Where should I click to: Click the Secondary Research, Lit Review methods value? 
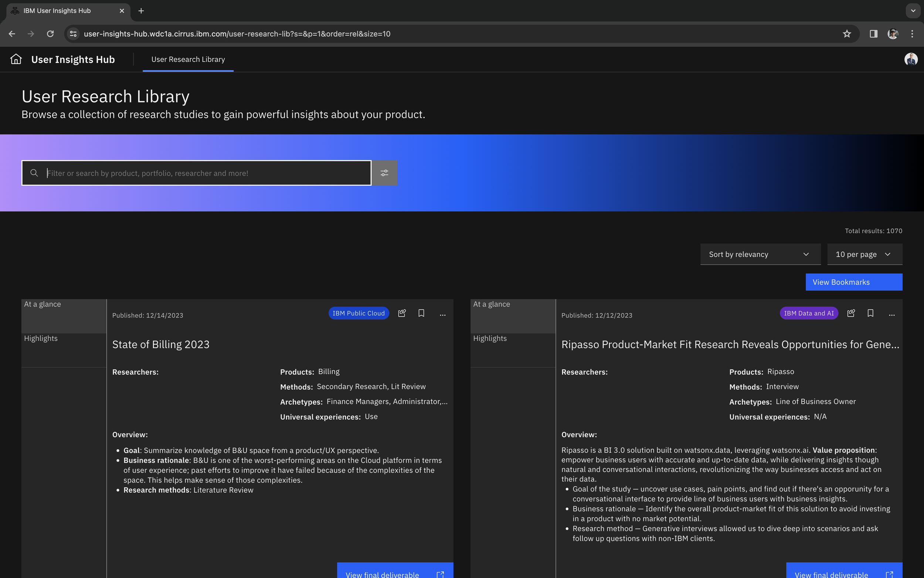pyautogui.click(x=371, y=386)
